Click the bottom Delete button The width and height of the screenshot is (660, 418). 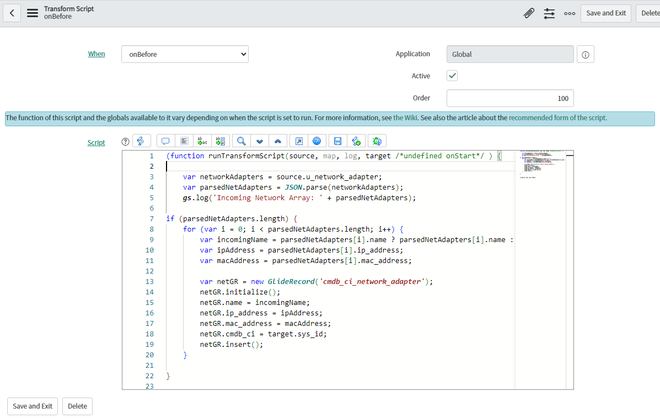click(76, 406)
